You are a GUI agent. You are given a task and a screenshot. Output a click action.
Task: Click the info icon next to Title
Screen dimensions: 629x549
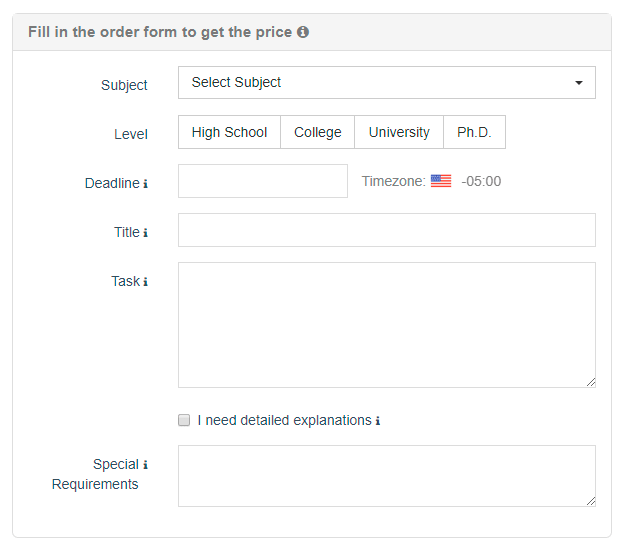145,233
